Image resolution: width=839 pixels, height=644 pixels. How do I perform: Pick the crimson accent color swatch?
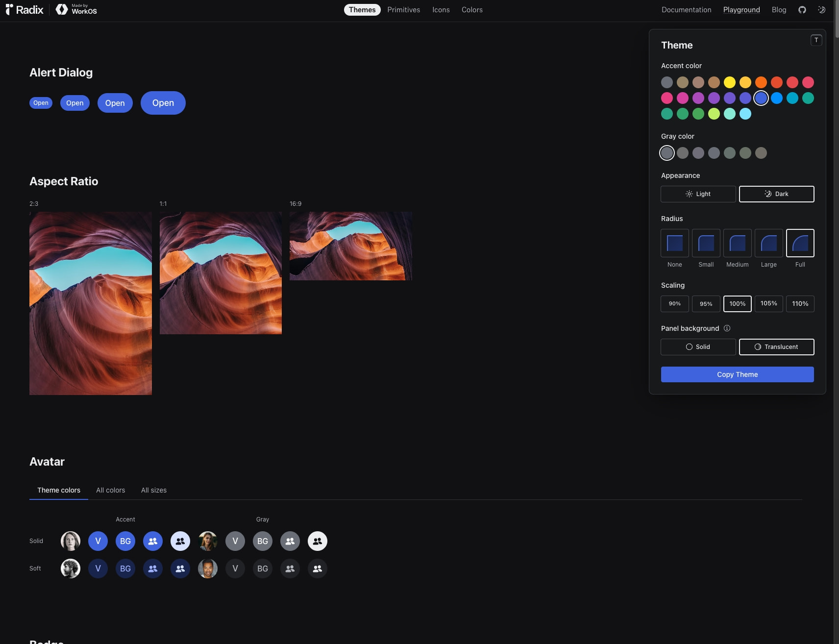[667, 98]
